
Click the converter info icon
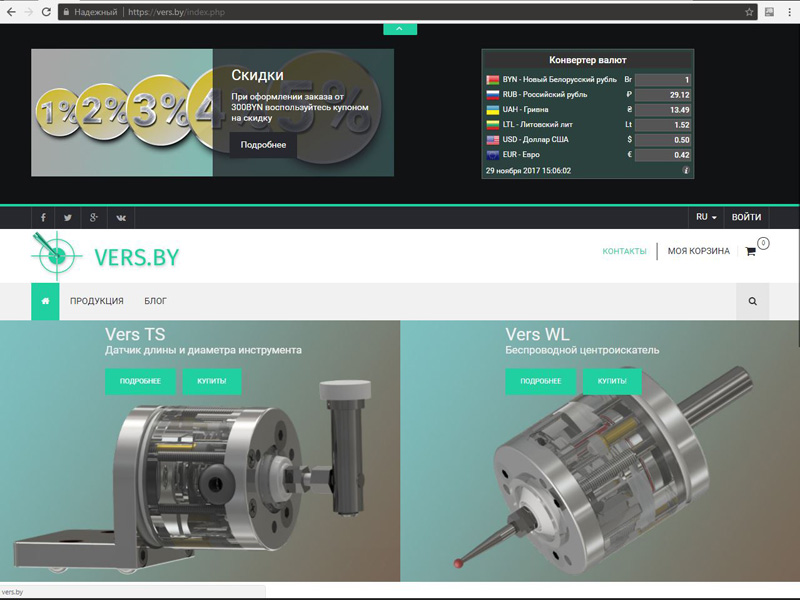tap(686, 170)
